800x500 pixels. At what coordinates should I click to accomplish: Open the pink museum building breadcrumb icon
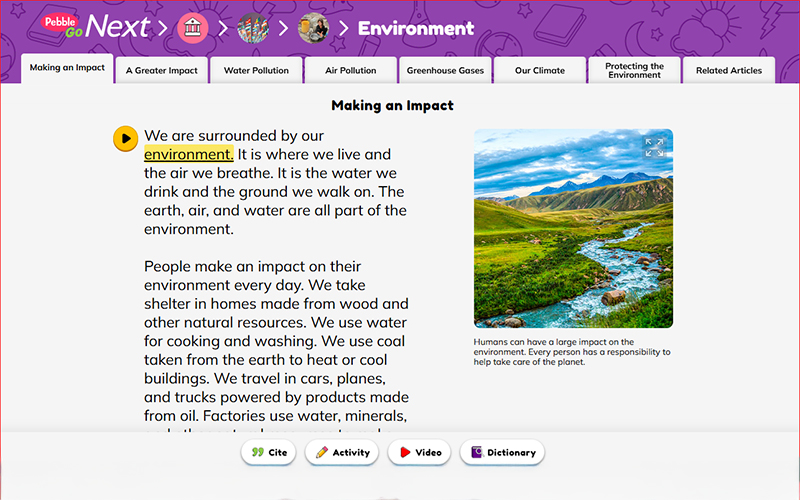(192, 28)
